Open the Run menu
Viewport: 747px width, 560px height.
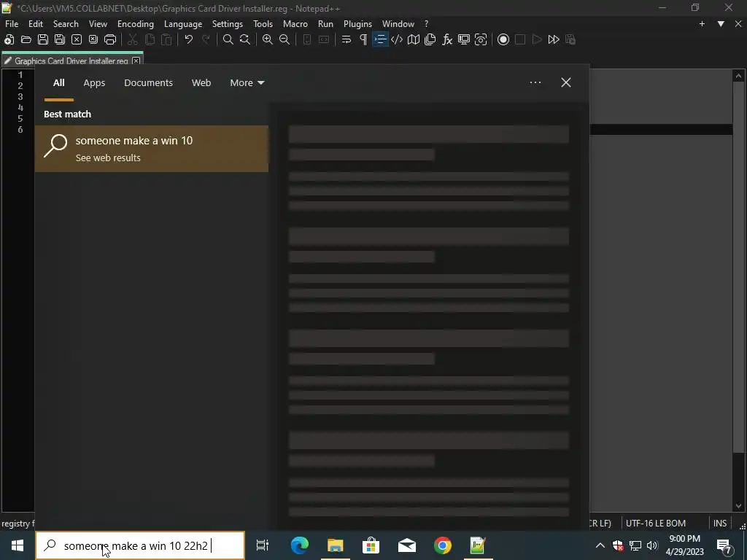[325, 24]
